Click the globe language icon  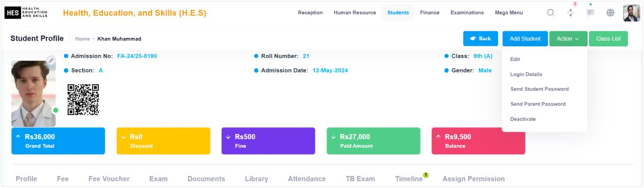pyautogui.click(x=611, y=13)
